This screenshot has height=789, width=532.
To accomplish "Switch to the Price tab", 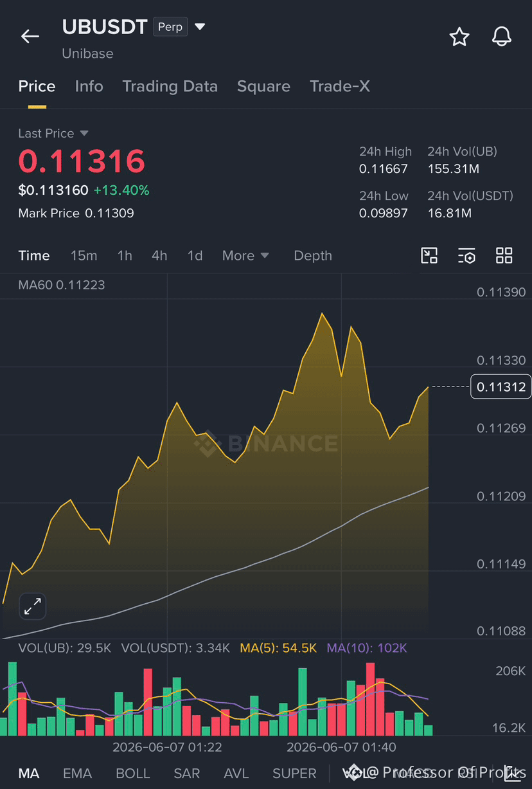I will [37, 86].
